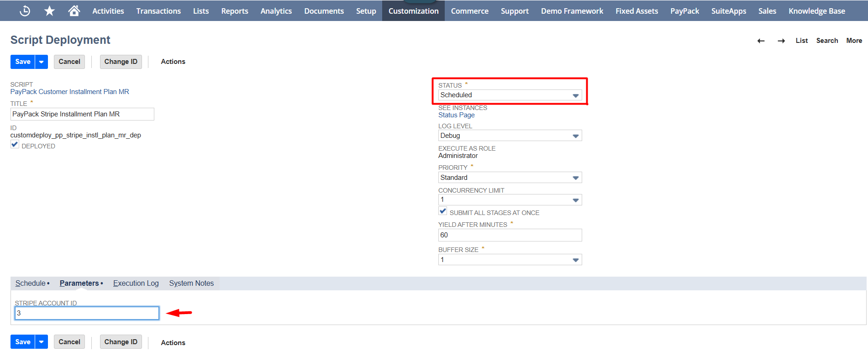Open the More link
This screenshot has width=868, height=362.
[x=854, y=41]
